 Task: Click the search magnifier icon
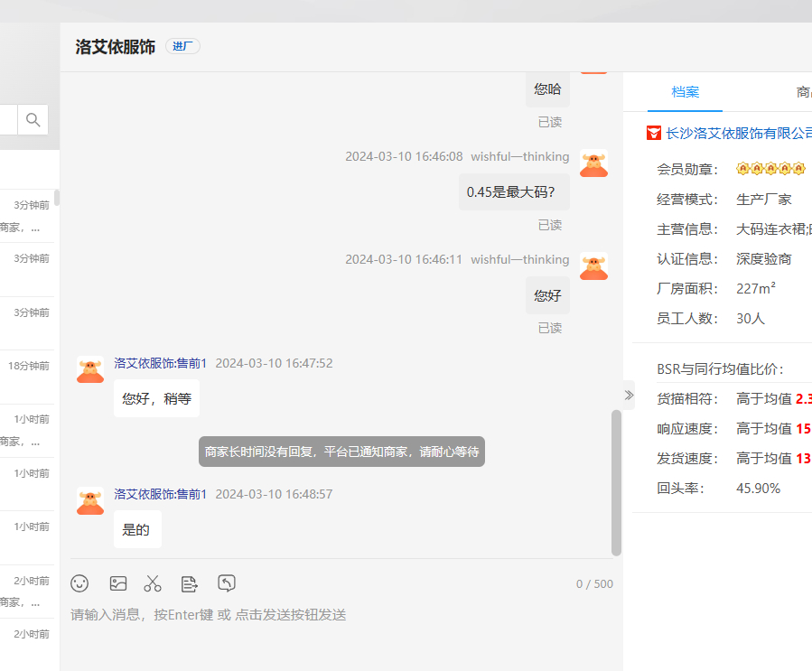[33, 119]
